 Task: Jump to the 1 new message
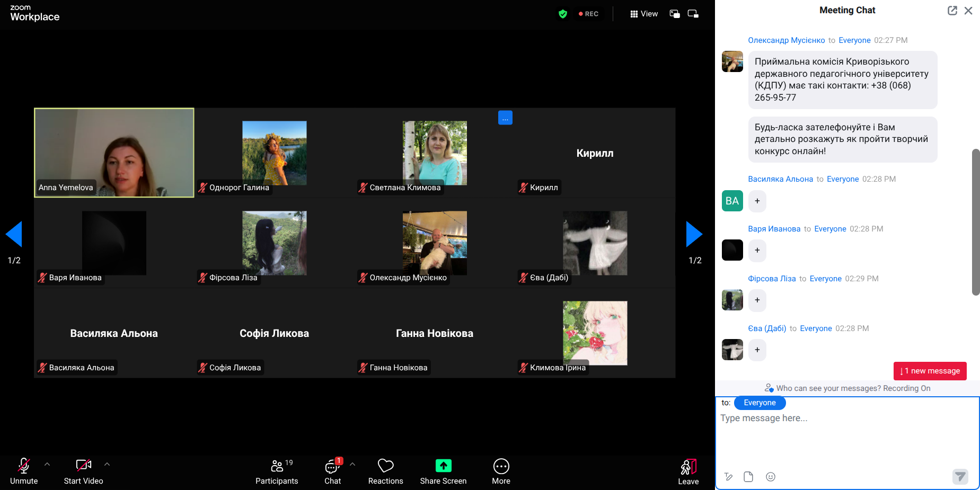[930, 371]
